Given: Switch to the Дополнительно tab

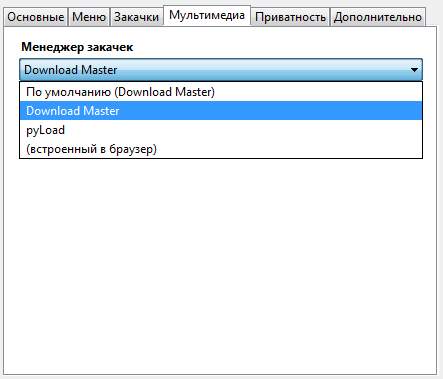Looking at the screenshot, I should [x=378, y=17].
